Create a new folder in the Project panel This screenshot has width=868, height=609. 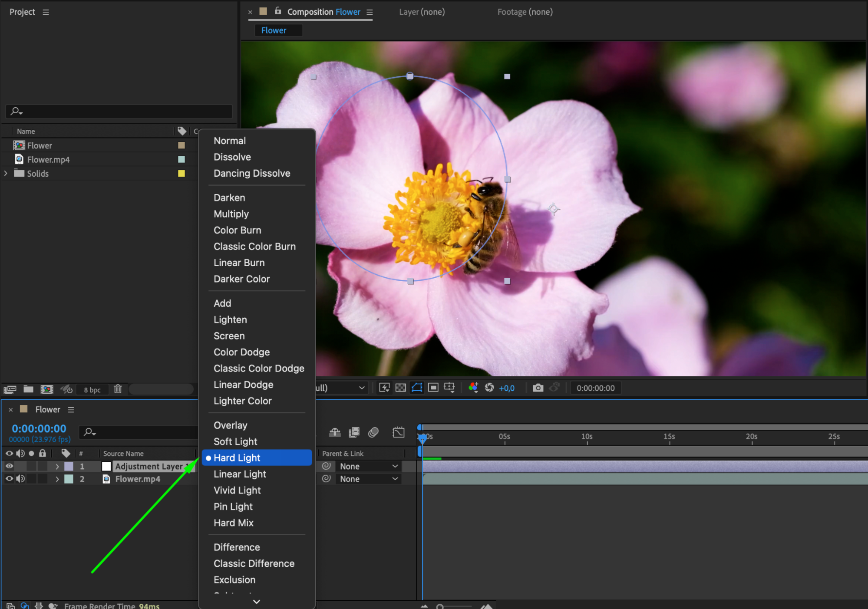tap(29, 389)
